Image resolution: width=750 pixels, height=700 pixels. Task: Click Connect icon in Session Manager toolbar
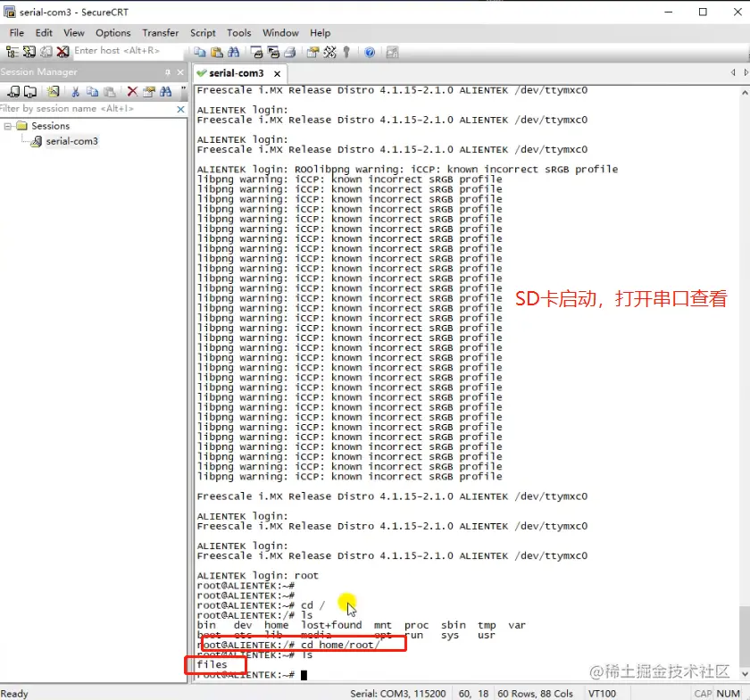pyautogui.click(x=14, y=91)
